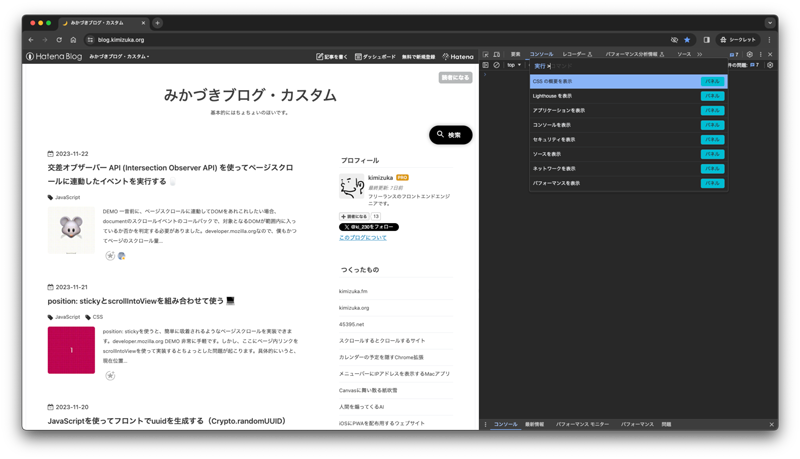Open the パフォーマンス モニター drawer tab
This screenshot has width=800, height=459.
tap(582, 424)
